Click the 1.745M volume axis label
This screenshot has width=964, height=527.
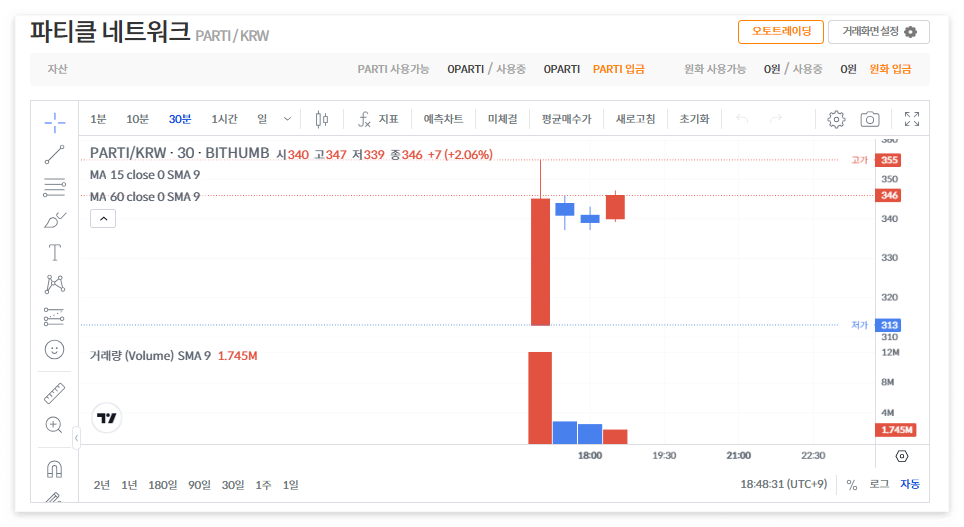896,430
